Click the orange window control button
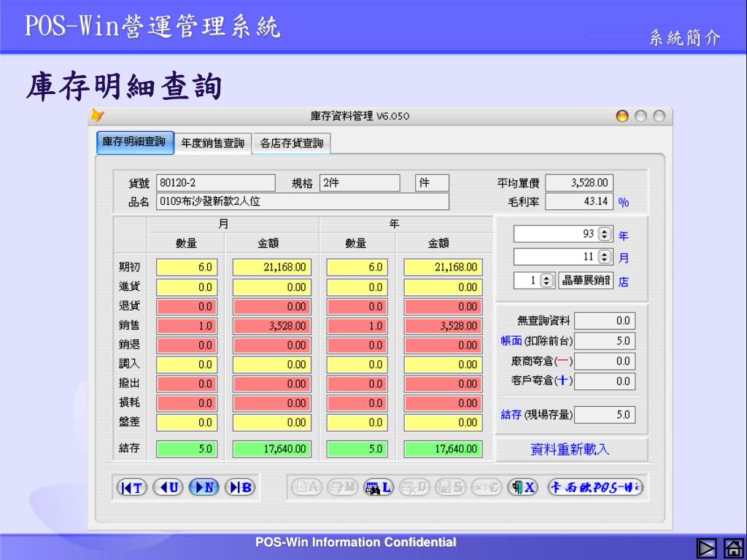Image resolution: width=747 pixels, height=560 pixels. coord(622,116)
